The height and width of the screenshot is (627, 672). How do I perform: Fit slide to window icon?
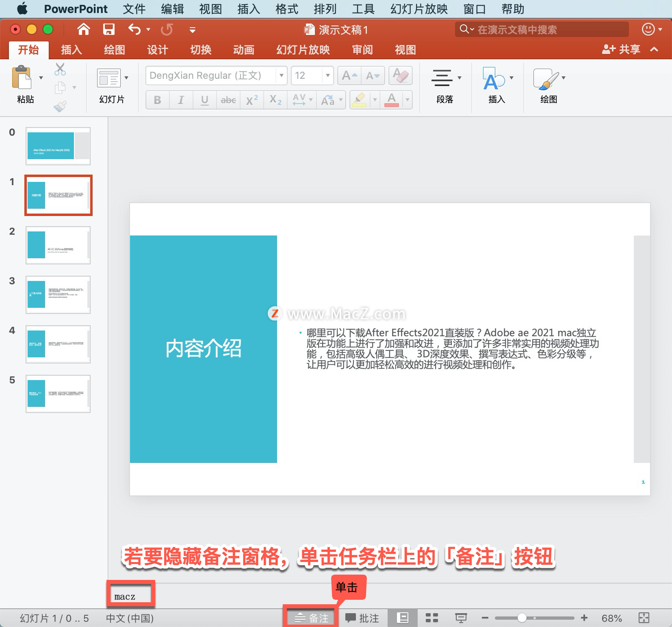pos(644,618)
